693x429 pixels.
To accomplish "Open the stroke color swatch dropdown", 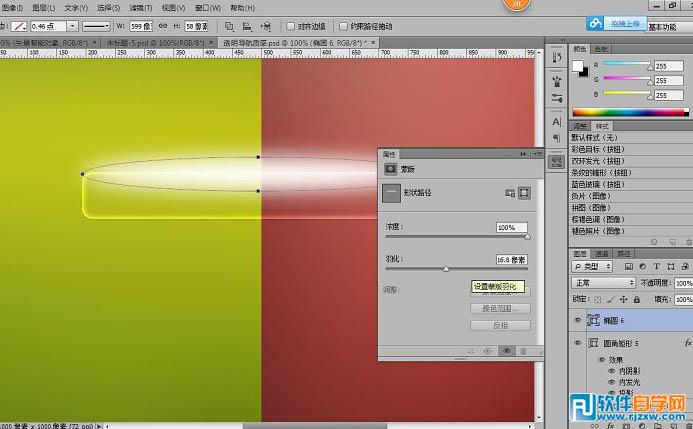I will 19,27.
